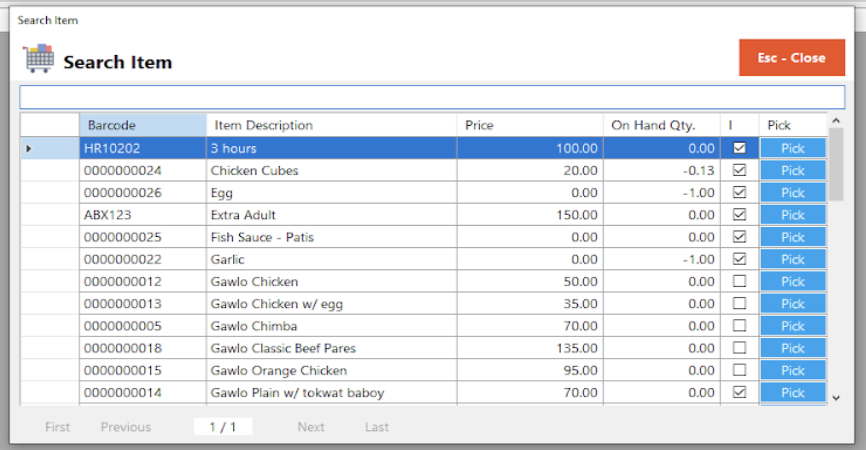Enable the checkbox for Gawlo Classic Beef Pares
The image size is (866, 450).
click(x=739, y=348)
